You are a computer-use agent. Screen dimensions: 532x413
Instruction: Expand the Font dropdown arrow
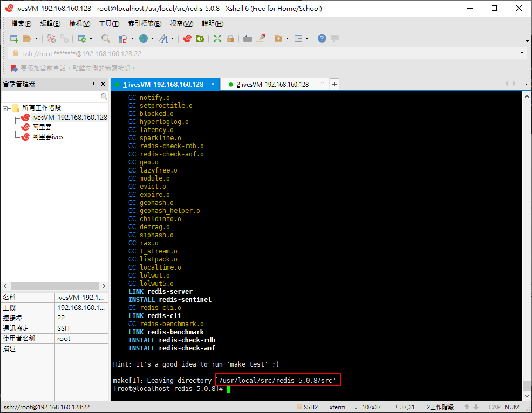tap(172, 39)
